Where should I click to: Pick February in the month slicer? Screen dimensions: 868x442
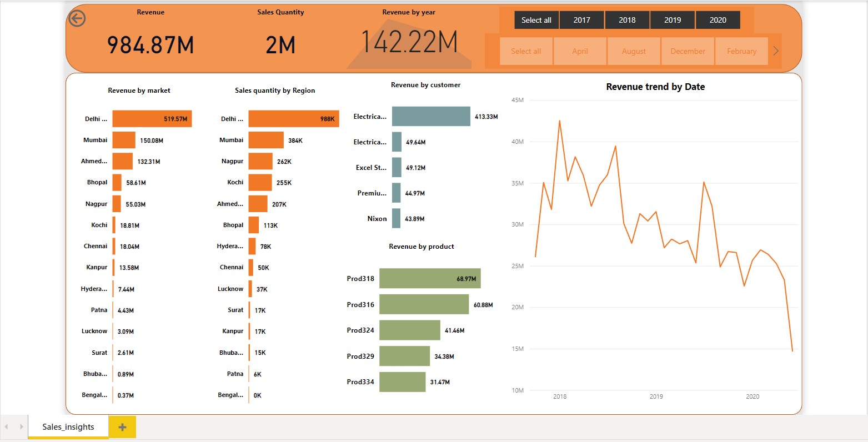(741, 51)
